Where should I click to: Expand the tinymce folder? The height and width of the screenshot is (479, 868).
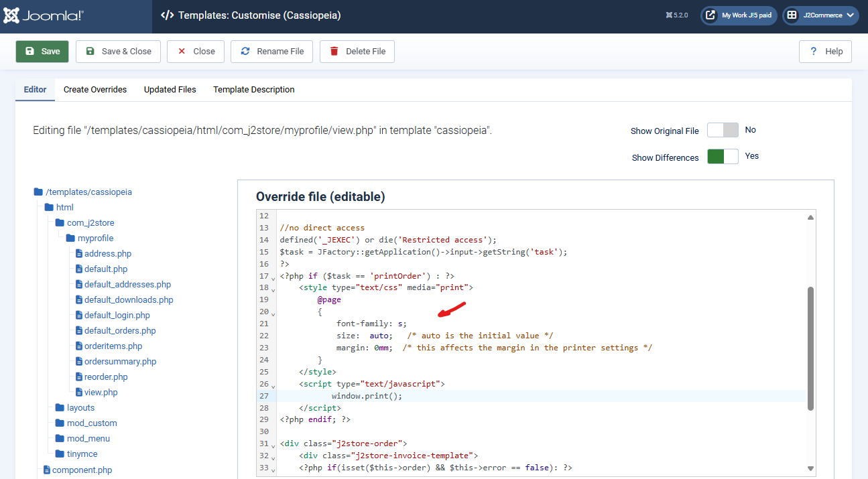click(76, 454)
